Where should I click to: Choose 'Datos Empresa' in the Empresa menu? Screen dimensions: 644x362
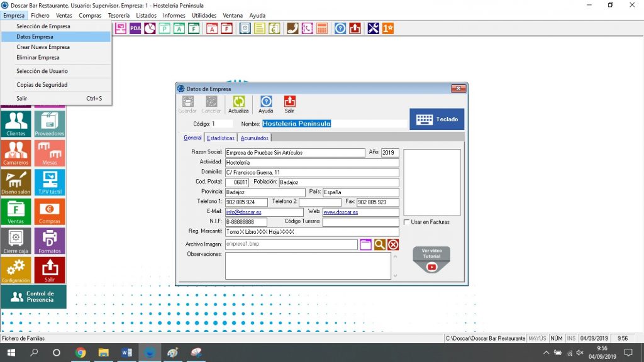tap(56, 36)
